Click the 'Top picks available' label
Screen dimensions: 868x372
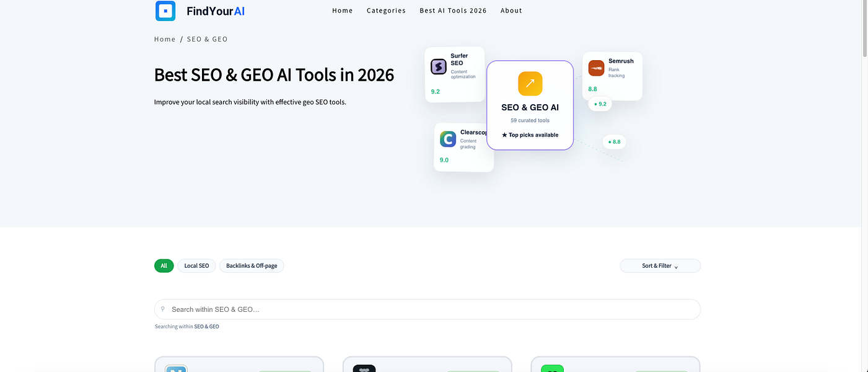(530, 135)
